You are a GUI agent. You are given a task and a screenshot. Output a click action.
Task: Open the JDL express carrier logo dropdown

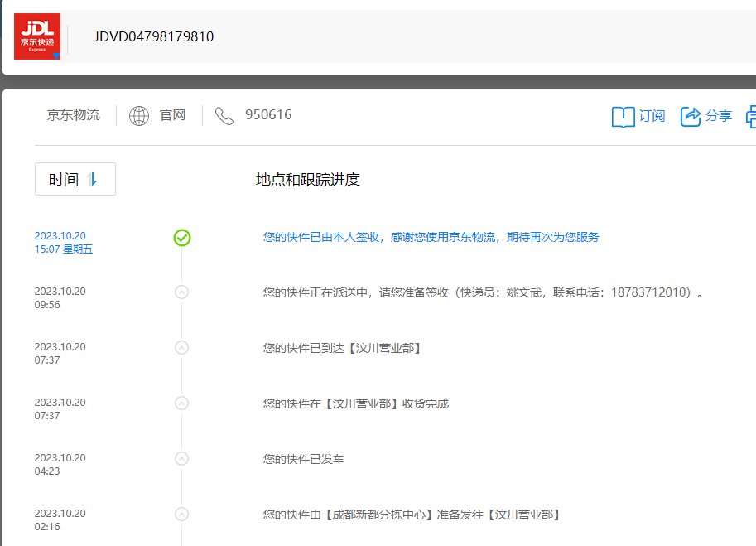click(x=37, y=36)
